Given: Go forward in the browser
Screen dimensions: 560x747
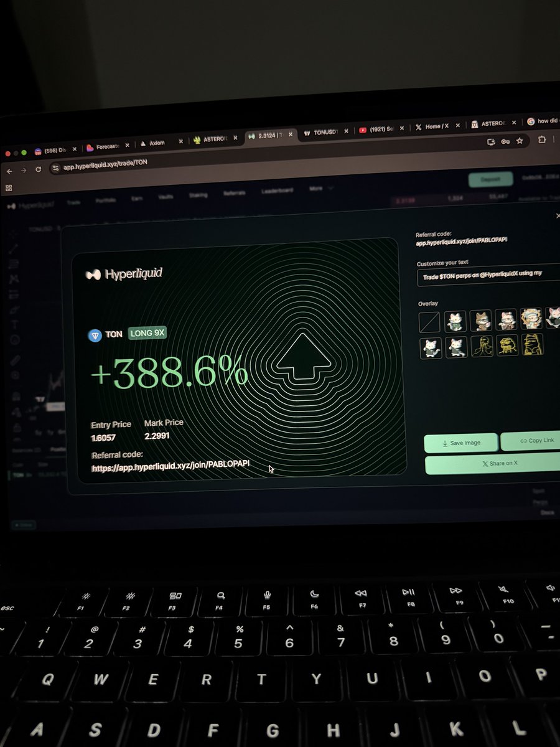Looking at the screenshot, I should (x=24, y=170).
